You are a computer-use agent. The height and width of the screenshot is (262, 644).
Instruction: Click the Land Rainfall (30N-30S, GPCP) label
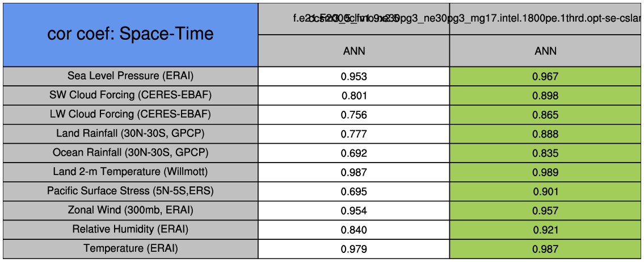(x=131, y=134)
